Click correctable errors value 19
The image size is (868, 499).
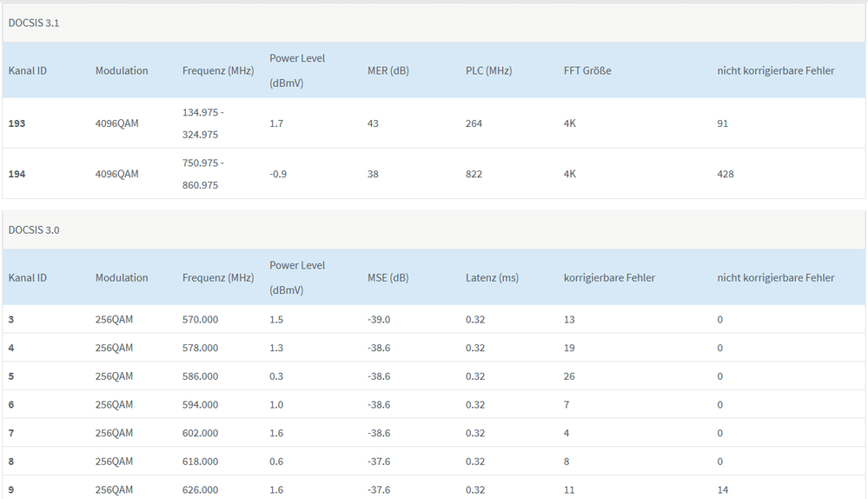tap(569, 348)
